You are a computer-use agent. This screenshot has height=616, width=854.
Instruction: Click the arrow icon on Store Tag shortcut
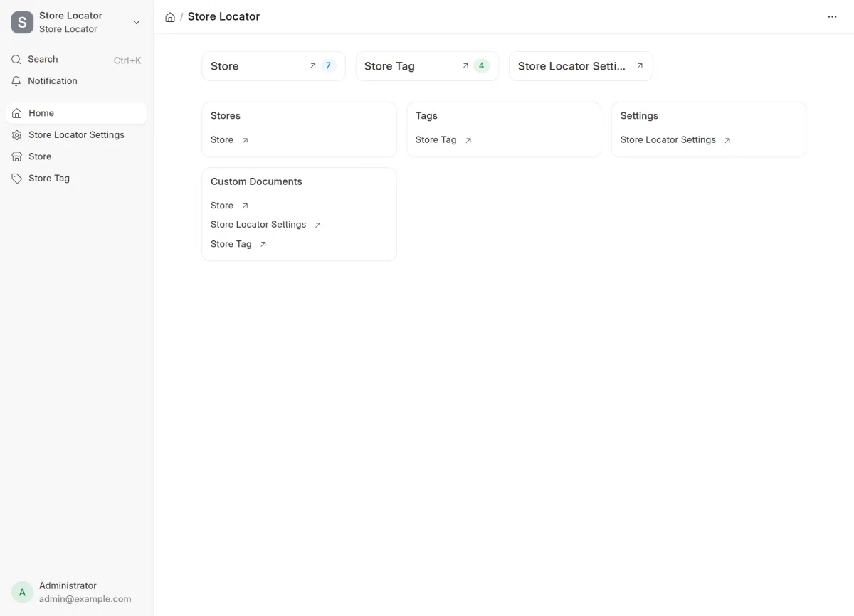(465, 66)
